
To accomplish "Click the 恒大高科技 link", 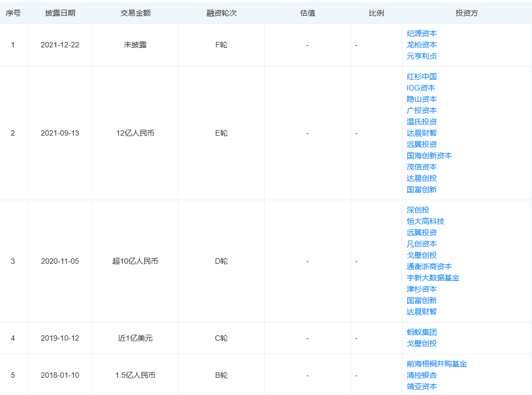I will [425, 221].
